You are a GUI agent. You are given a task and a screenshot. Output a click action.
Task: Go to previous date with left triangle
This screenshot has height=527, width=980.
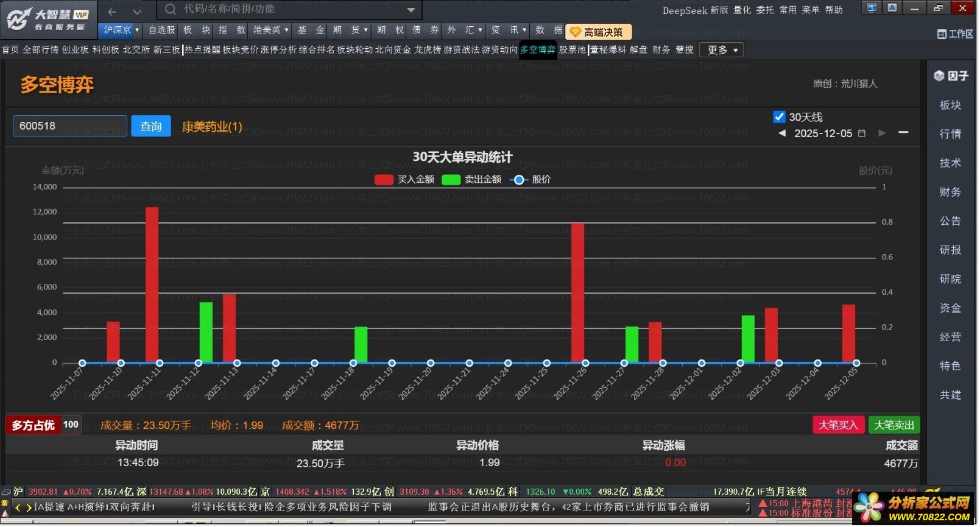[x=782, y=133]
